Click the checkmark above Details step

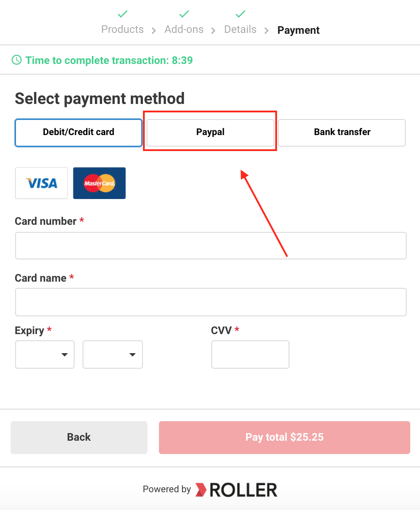[x=240, y=14]
